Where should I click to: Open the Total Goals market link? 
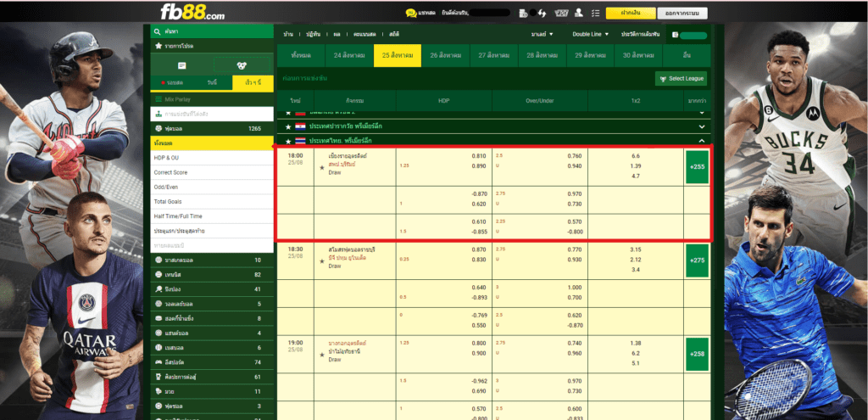(x=212, y=202)
